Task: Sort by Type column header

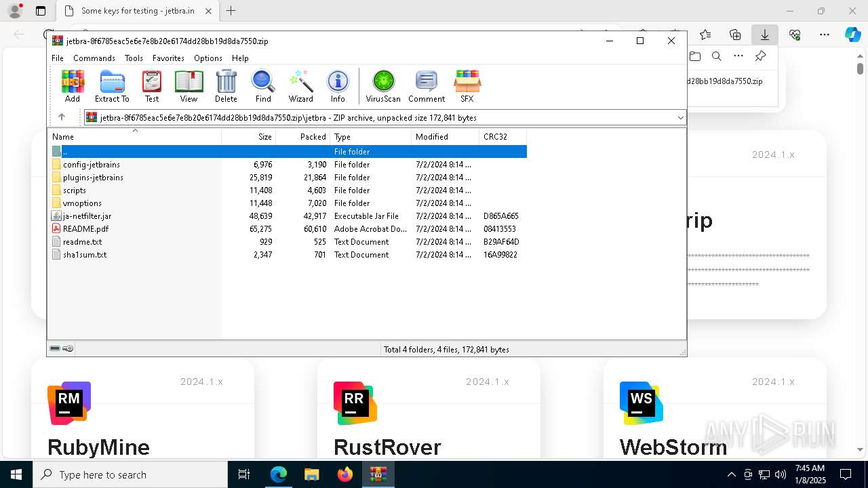Action: click(x=370, y=137)
